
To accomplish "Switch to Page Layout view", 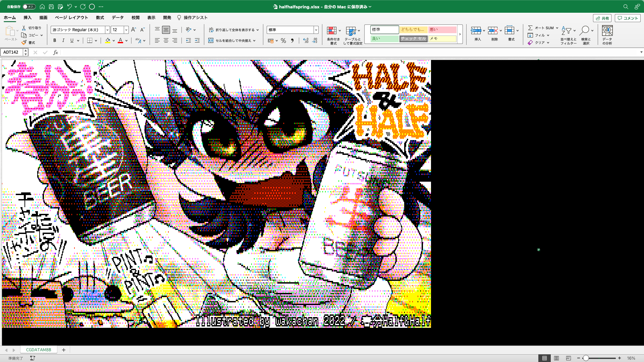I will coord(556,358).
